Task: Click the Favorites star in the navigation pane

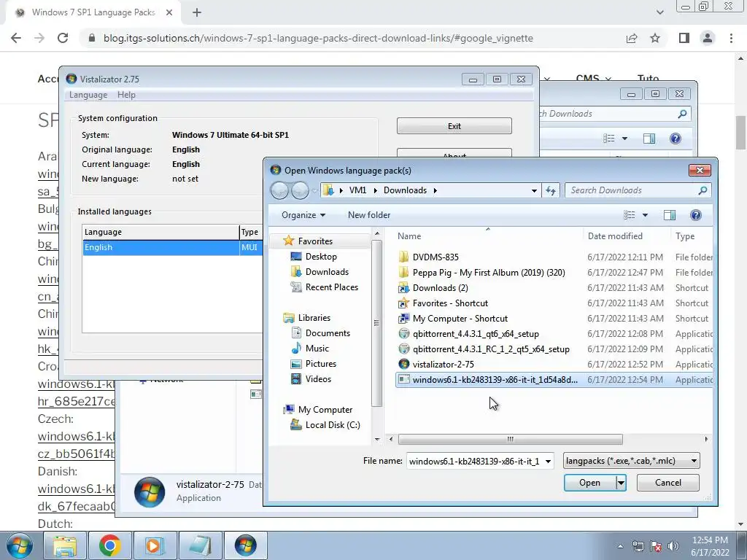Action: tap(288, 241)
